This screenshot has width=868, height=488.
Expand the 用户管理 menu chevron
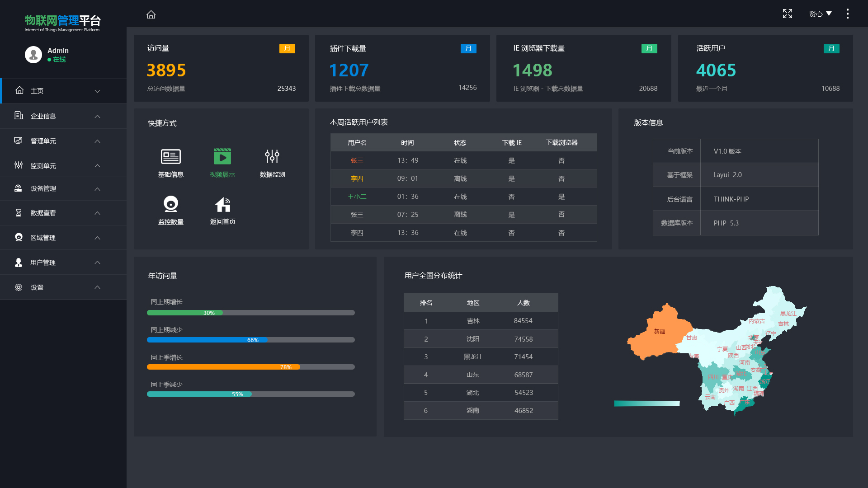point(97,263)
